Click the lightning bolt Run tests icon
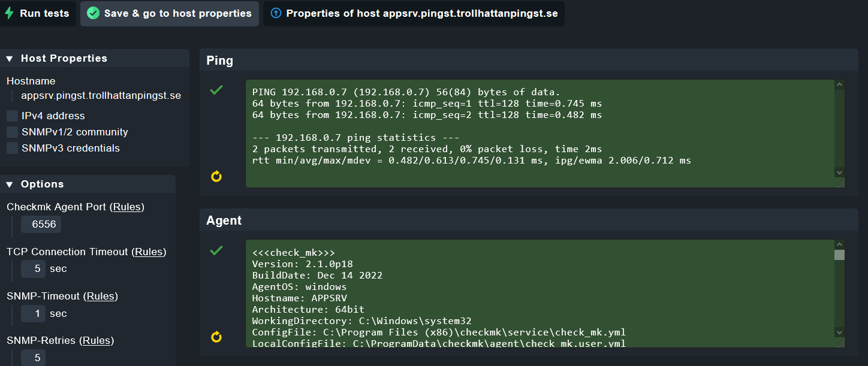Viewport: 868px width, 366px height. [9, 13]
